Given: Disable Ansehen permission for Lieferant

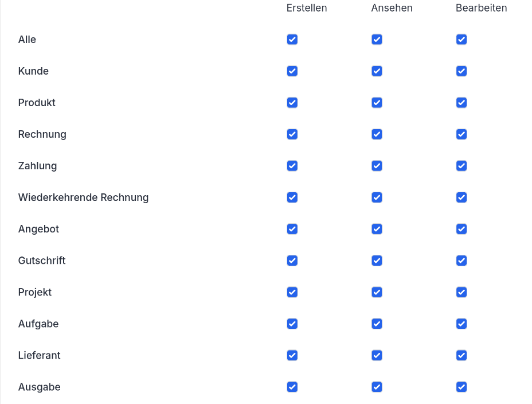Looking at the screenshot, I should pos(377,355).
